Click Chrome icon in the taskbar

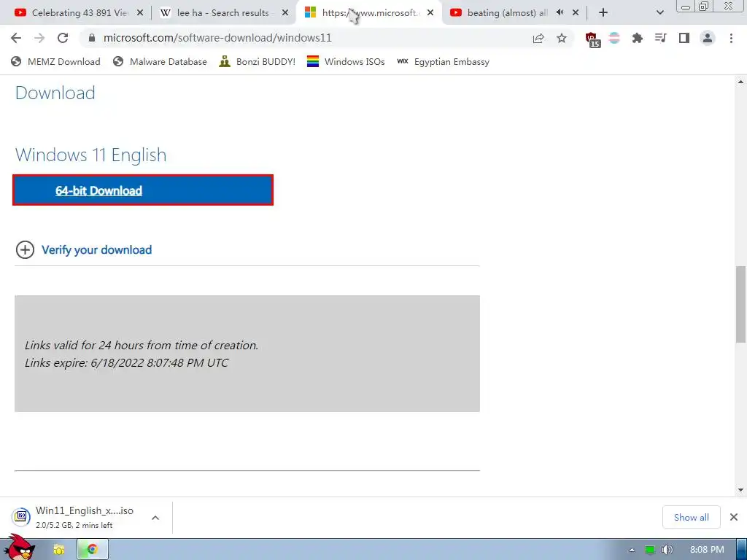click(x=93, y=550)
